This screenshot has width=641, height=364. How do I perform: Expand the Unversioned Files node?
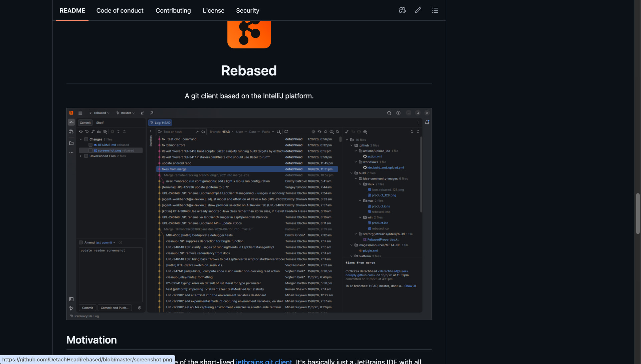coord(81,156)
